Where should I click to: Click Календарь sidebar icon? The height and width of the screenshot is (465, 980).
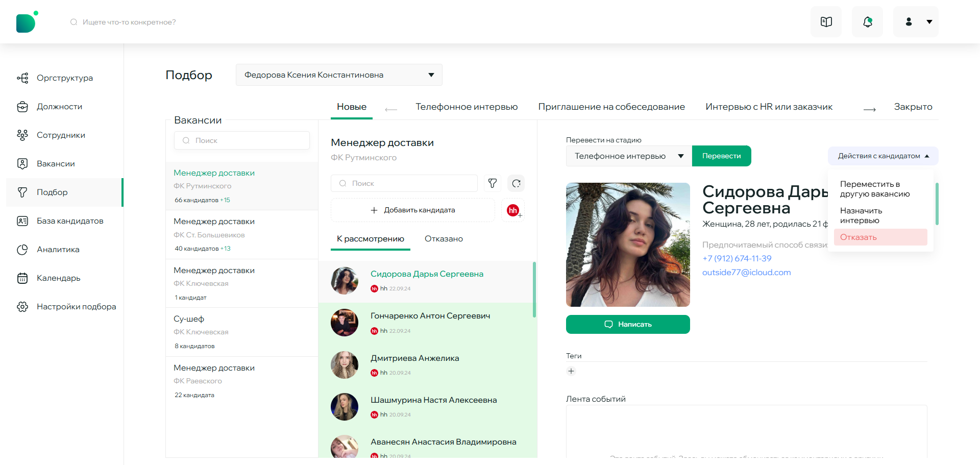[x=22, y=278]
